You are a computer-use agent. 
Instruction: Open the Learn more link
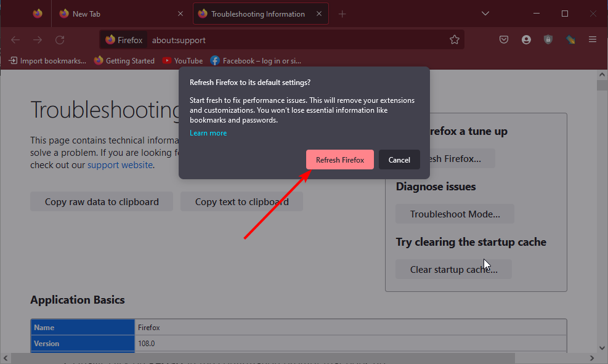208,133
